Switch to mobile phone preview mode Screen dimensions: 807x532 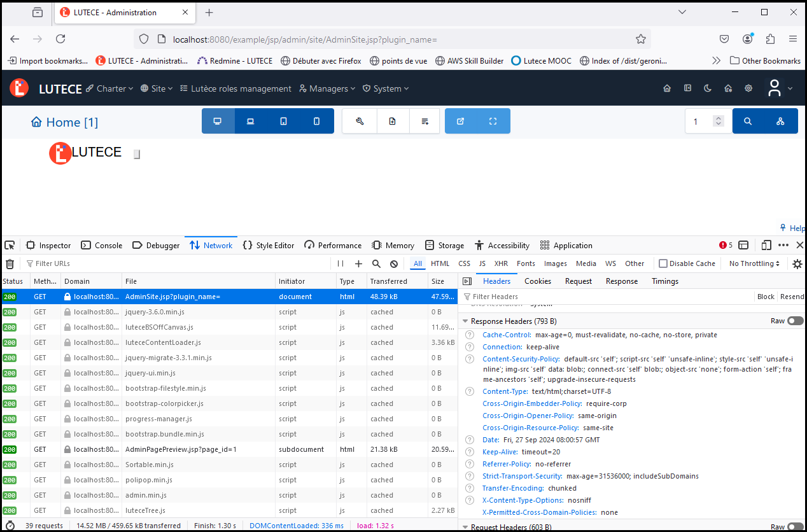[x=317, y=122]
